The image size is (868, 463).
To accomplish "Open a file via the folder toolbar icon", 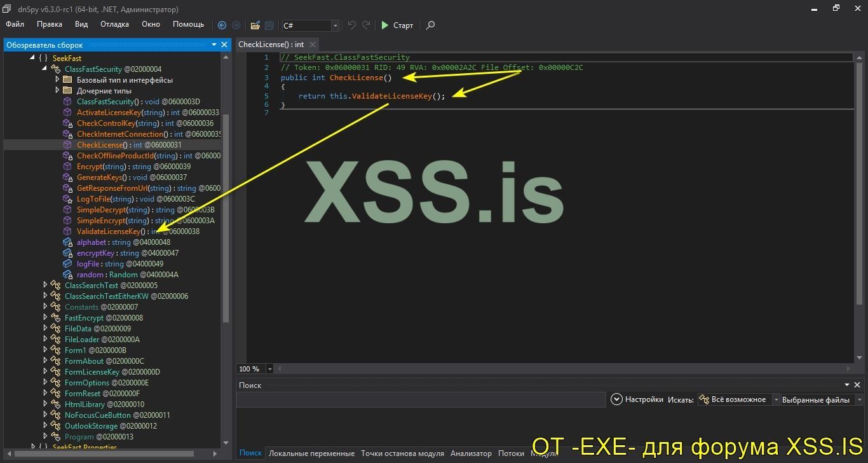I will coord(255,25).
